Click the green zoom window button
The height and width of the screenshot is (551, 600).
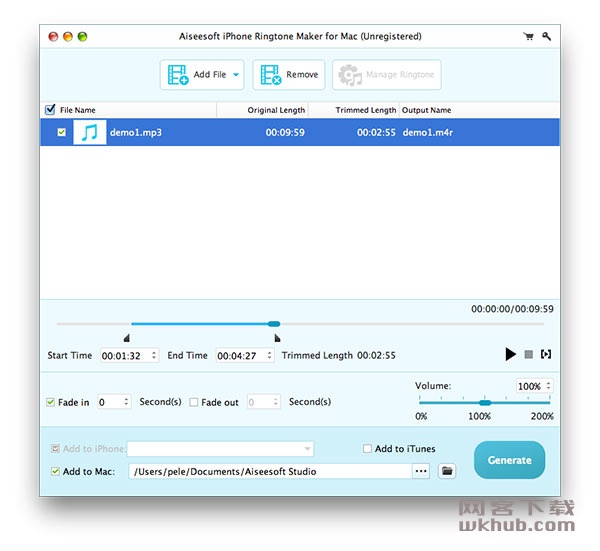(x=82, y=36)
